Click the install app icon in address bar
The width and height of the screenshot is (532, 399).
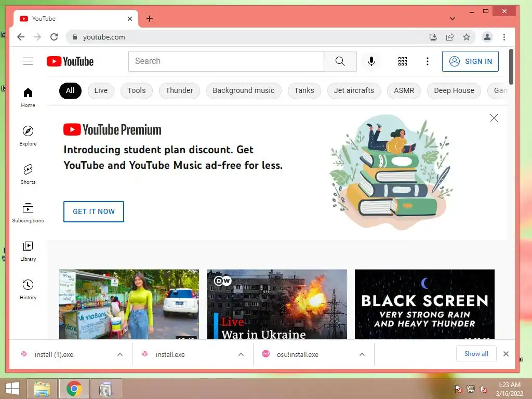(433, 37)
